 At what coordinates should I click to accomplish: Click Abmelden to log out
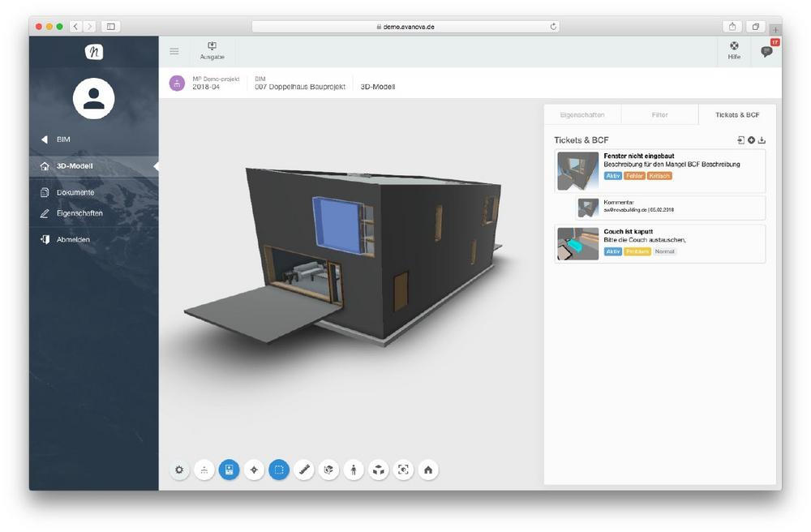click(x=73, y=239)
